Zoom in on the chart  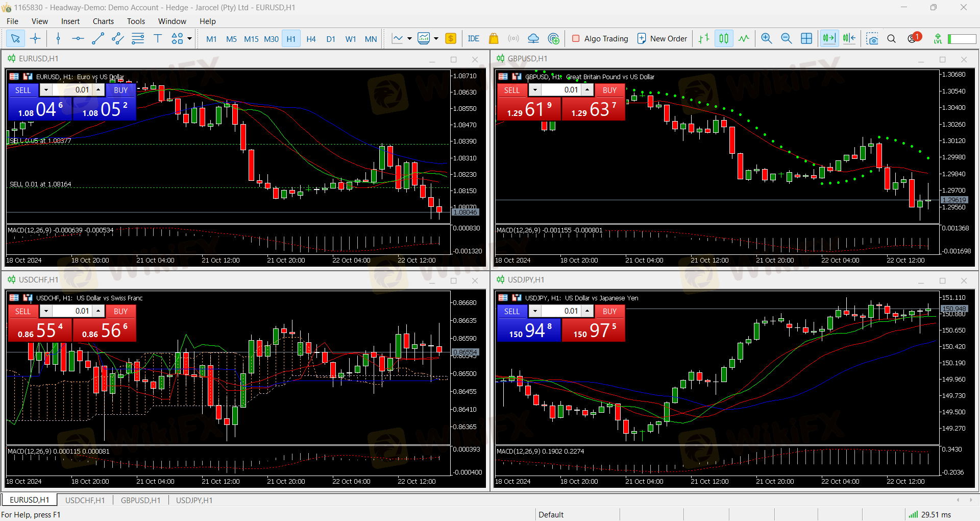767,38
